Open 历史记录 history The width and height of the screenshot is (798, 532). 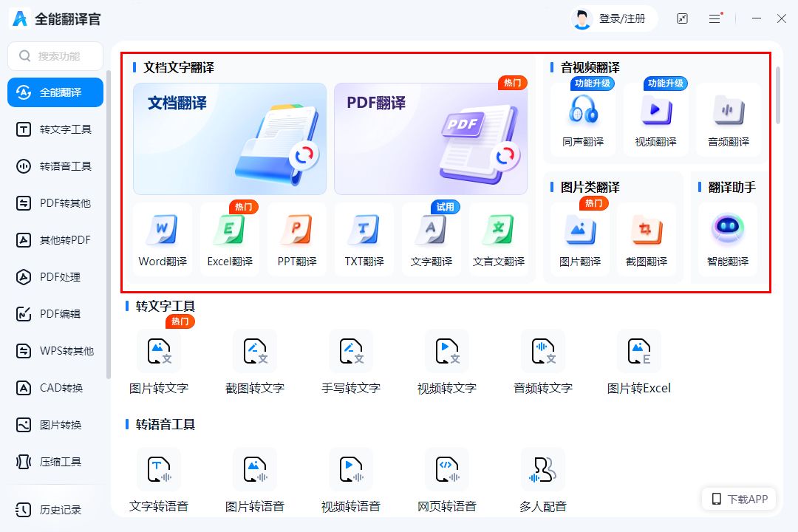55,510
